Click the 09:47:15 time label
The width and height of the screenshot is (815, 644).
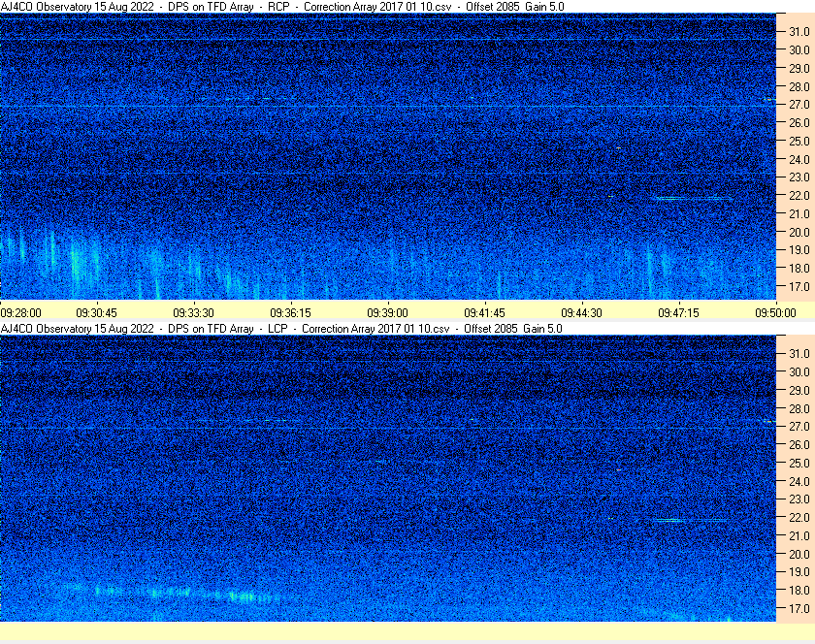tap(679, 313)
